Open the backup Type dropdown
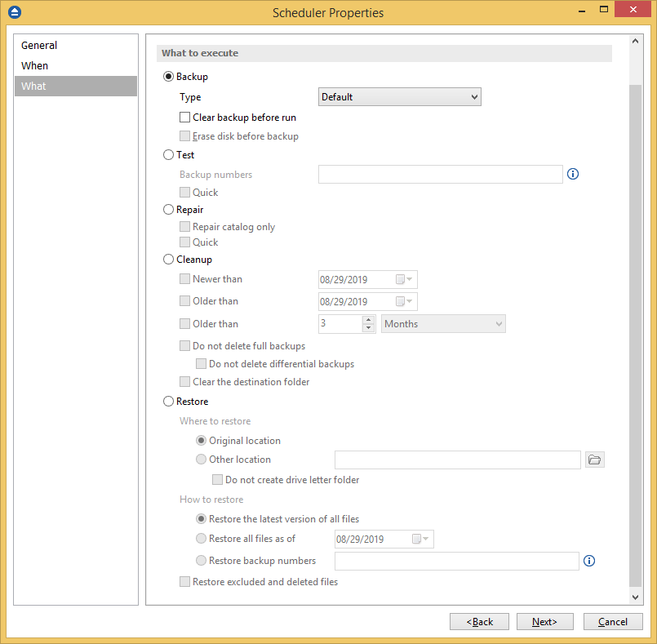Screen dimensions: 657x644 click(x=399, y=97)
